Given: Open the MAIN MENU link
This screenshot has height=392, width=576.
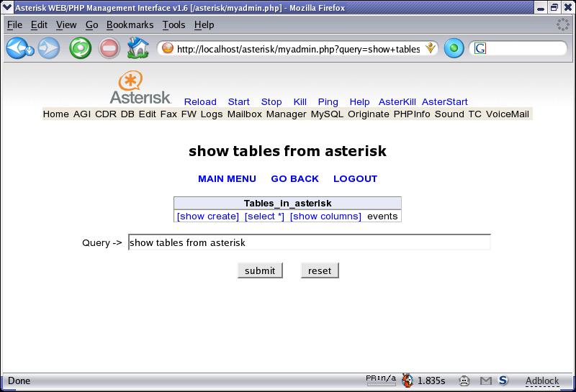Looking at the screenshot, I should point(227,178).
